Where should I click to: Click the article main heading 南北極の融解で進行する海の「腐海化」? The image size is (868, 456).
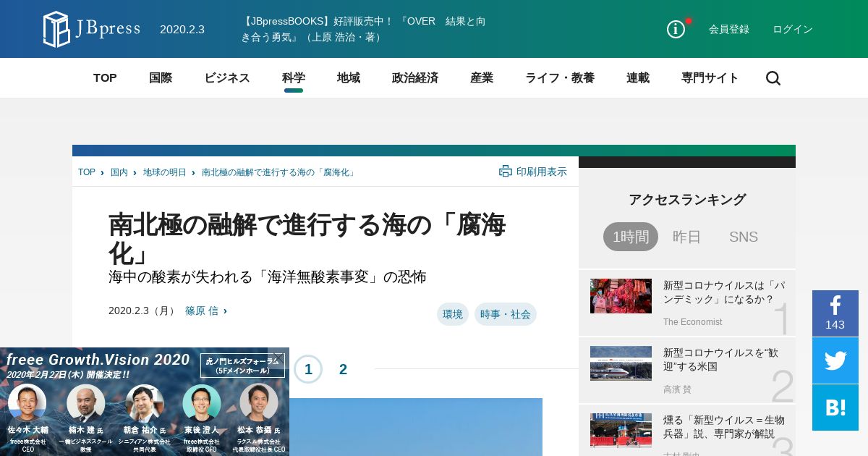(x=307, y=239)
